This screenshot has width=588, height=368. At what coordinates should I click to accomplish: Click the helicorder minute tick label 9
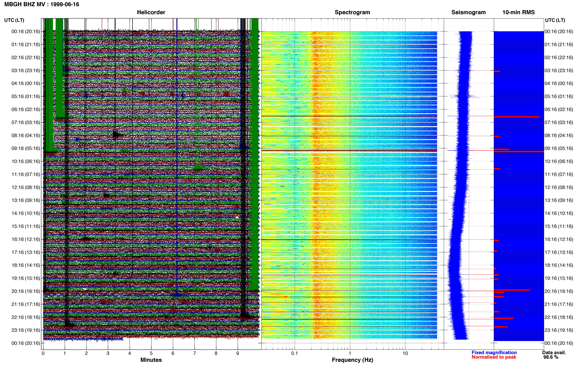pyautogui.click(x=238, y=353)
